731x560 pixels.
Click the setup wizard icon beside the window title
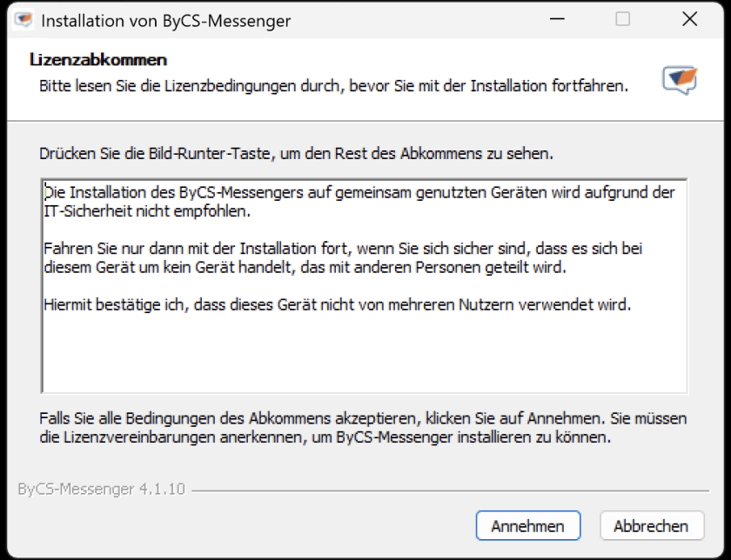coord(23,20)
